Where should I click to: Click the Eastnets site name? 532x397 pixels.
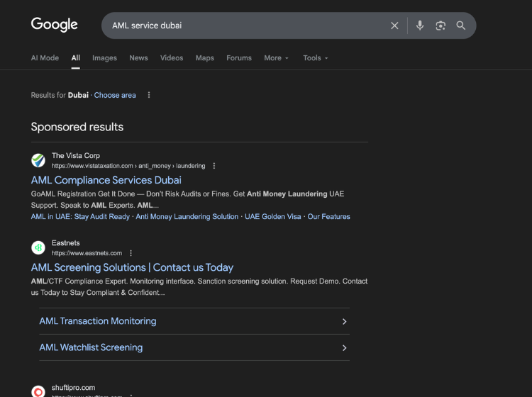(x=66, y=243)
